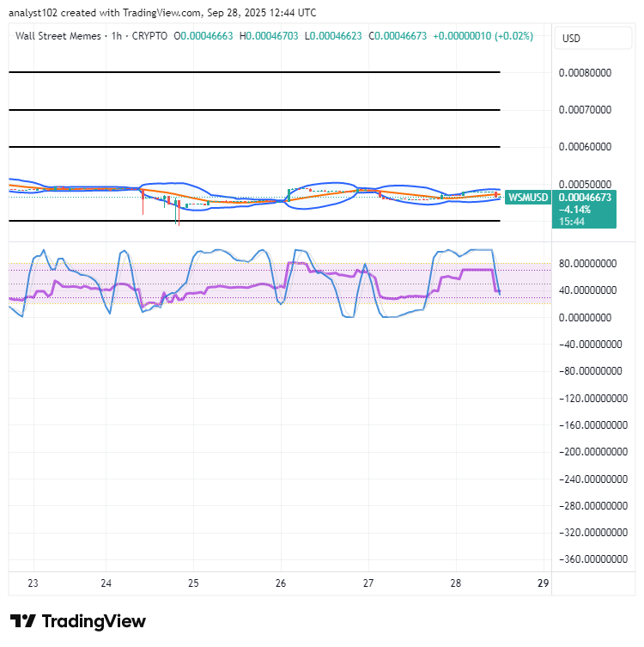Click the TradingView wordmark link
This screenshot has width=644, height=647.
[94, 621]
